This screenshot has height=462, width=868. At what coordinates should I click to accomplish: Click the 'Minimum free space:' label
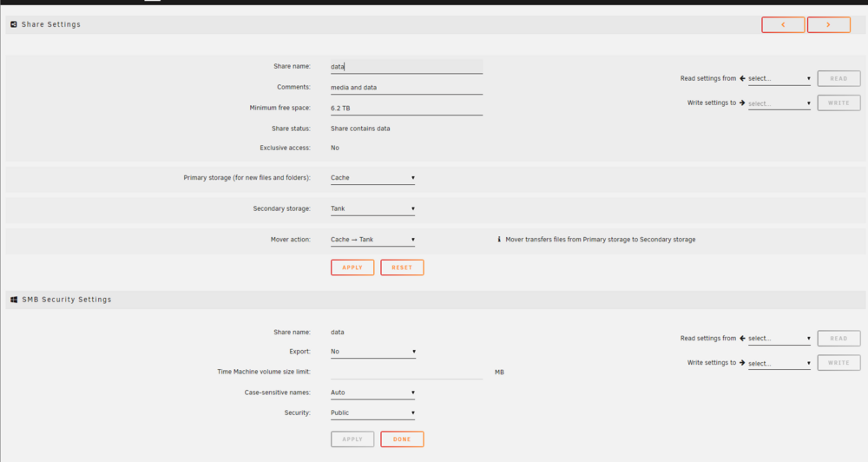[x=280, y=108]
